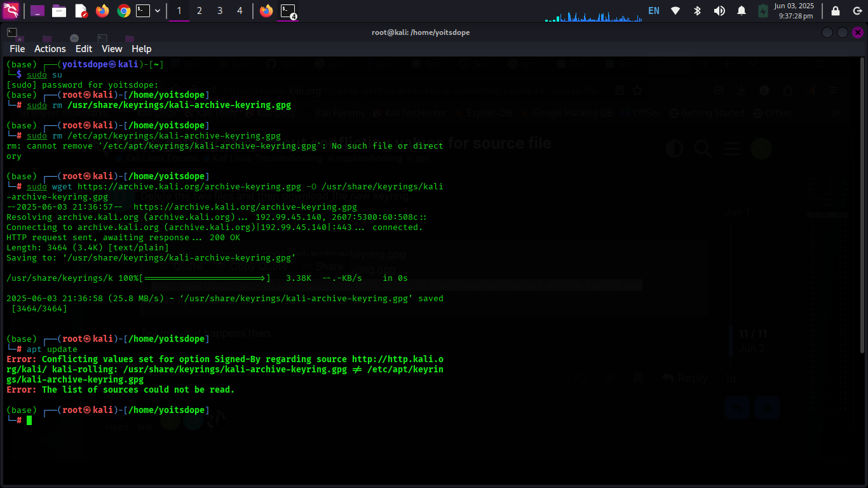
Task: Maximize the terminal window
Action: [x=843, y=32]
